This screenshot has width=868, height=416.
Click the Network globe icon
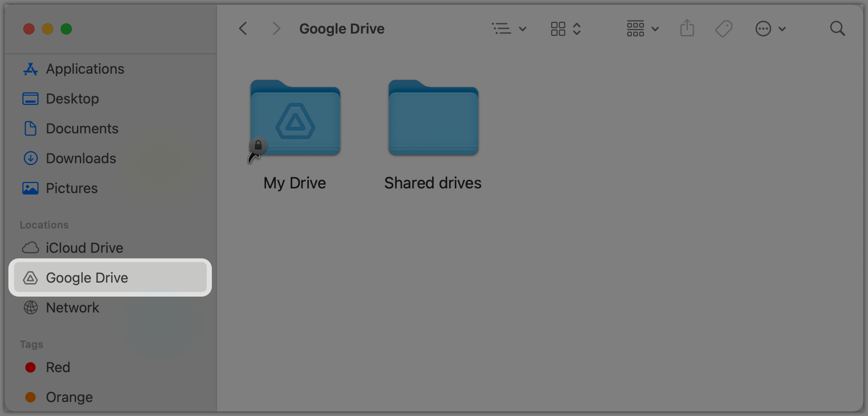[x=30, y=308]
